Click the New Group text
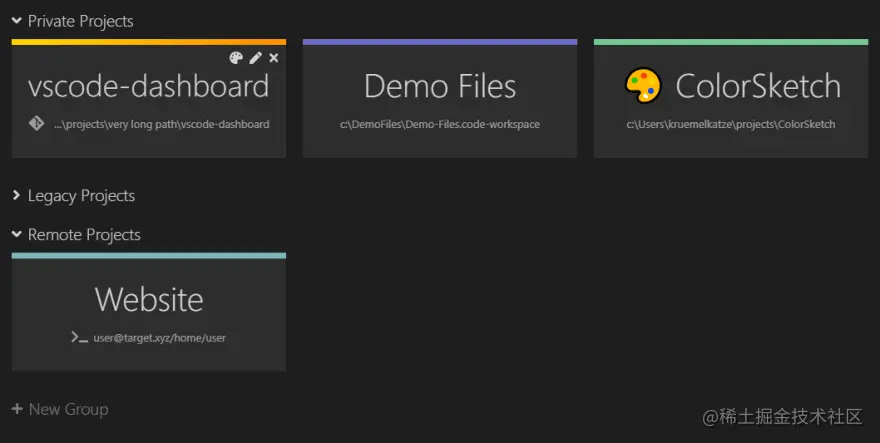 click(68, 409)
